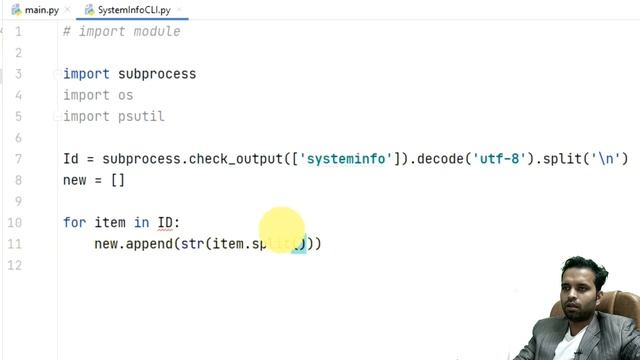Click gutter line number 10
Image resolution: width=640 pixels, height=360 pixels.
pyautogui.click(x=15, y=222)
